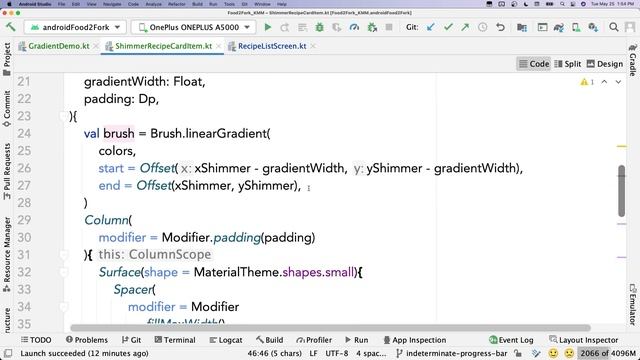Open the AVD Manager phone icon
This screenshot has width=640, height=360.
(x=576, y=27)
